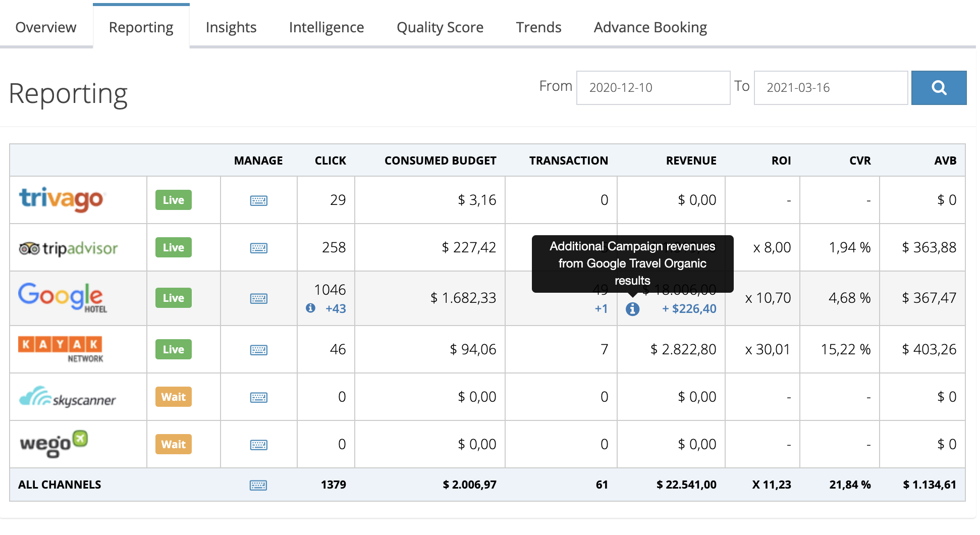Viewport: 980px width, 535px height.
Task: Click trivago consumed budget $ 3,16
Action: (477, 200)
